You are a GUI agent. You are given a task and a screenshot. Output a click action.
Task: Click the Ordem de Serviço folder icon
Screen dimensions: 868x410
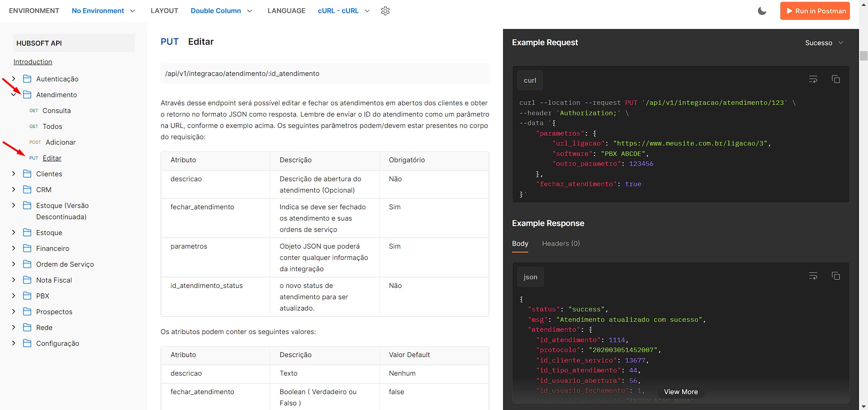(x=27, y=264)
